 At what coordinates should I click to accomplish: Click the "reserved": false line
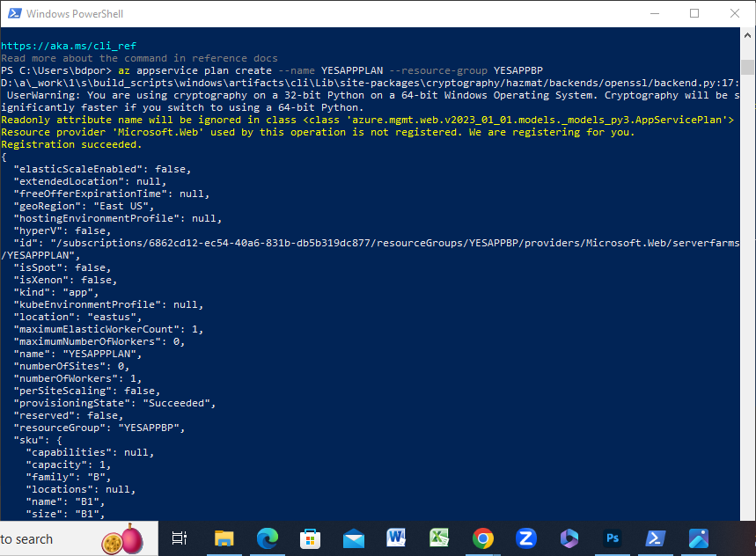[x=68, y=415]
